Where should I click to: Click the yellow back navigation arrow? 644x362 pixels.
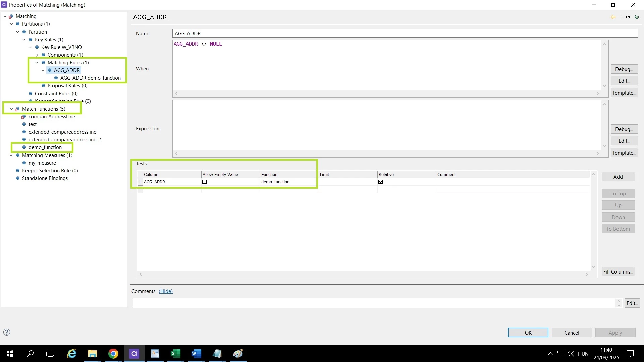(x=613, y=17)
